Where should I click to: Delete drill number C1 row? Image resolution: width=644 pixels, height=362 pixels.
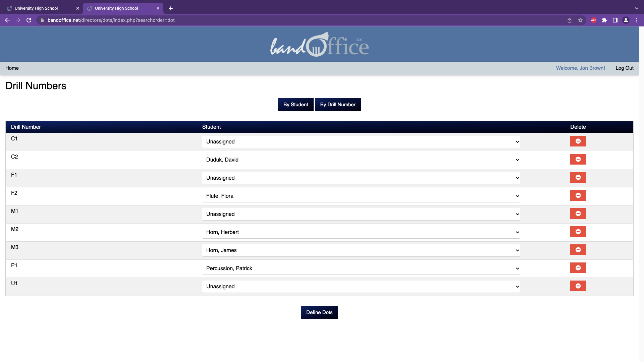pyautogui.click(x=578, y=141)
